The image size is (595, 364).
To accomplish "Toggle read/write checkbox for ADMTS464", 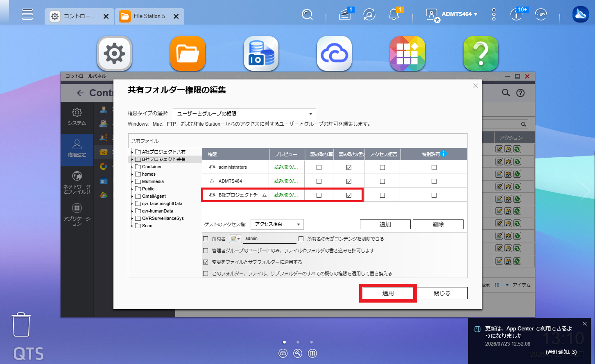I will click(349, 181).
